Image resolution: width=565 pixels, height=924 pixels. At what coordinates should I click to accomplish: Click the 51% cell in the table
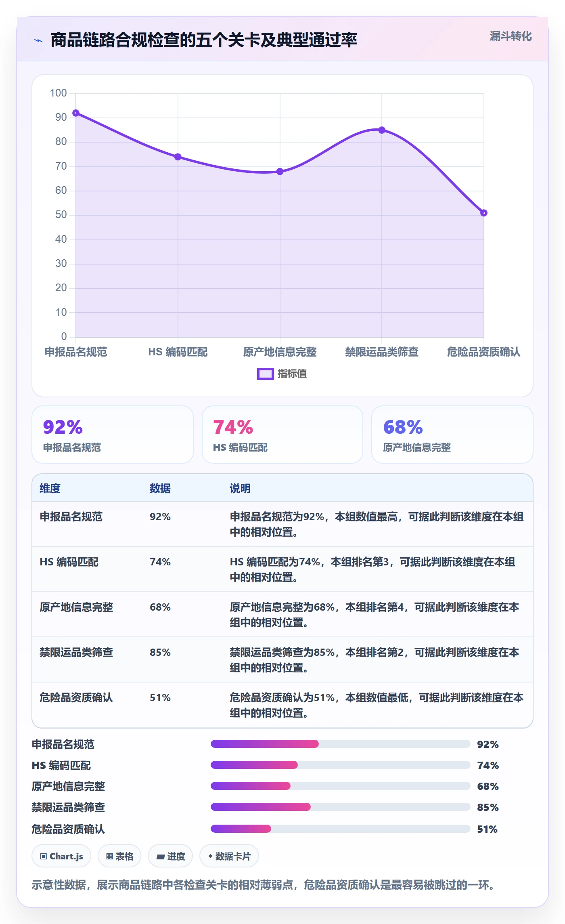(x=160, y=697)
